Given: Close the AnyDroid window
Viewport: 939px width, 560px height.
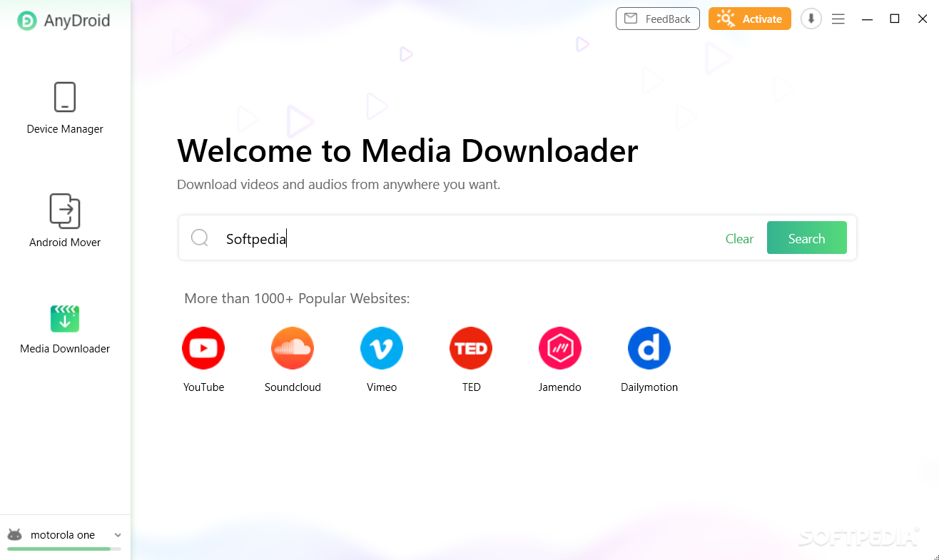Looking at the screenshot, I should [x=923, y=19].
